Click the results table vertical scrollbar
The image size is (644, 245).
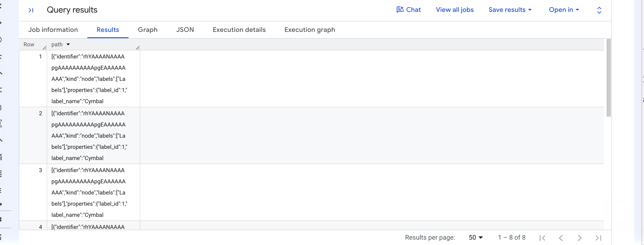click(x=609, y=78)
